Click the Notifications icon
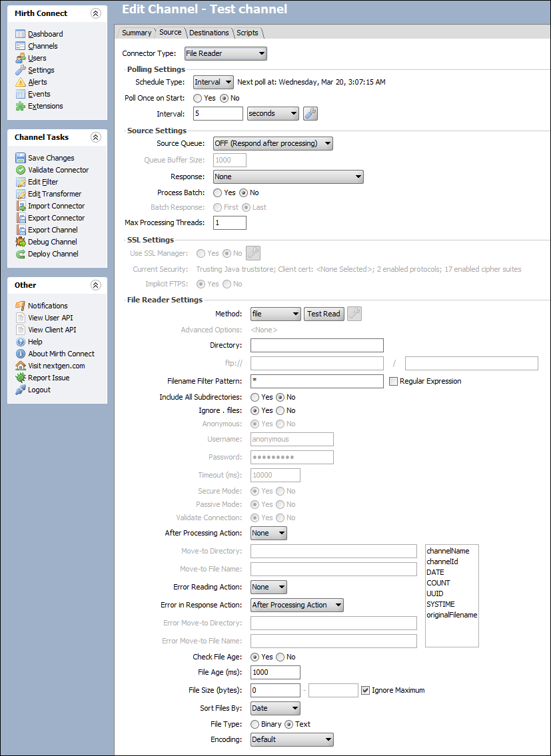The image size is (551, 756). pyautogui.click(x=20, y=306)
